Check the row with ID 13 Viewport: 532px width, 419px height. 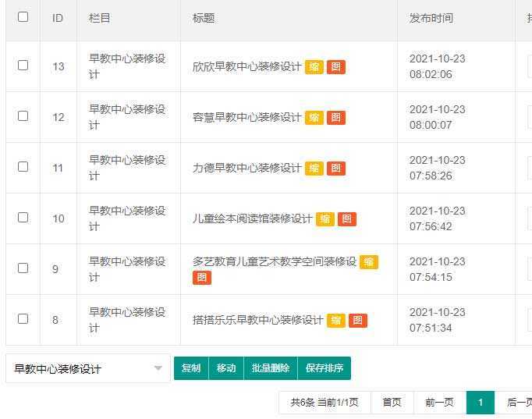coord(23,65)
